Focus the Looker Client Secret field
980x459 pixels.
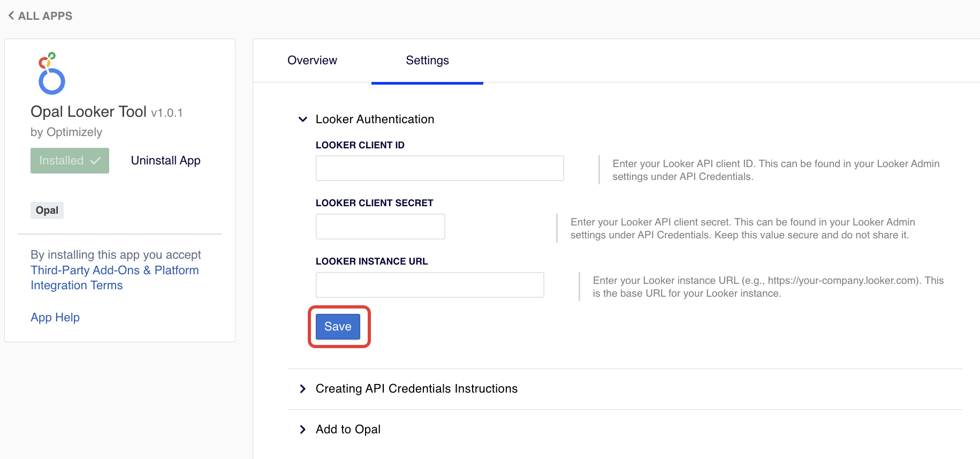[x=380, y=227]
